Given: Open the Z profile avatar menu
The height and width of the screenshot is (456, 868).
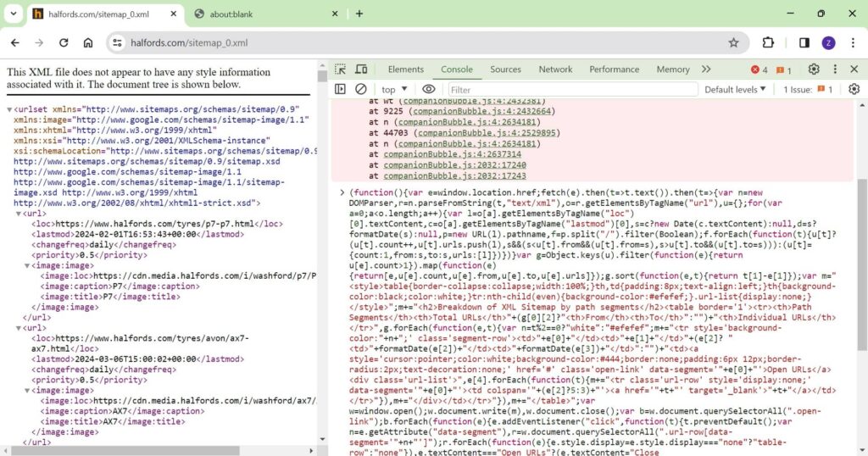Looking at the screenshot, I should coord(829,42).
